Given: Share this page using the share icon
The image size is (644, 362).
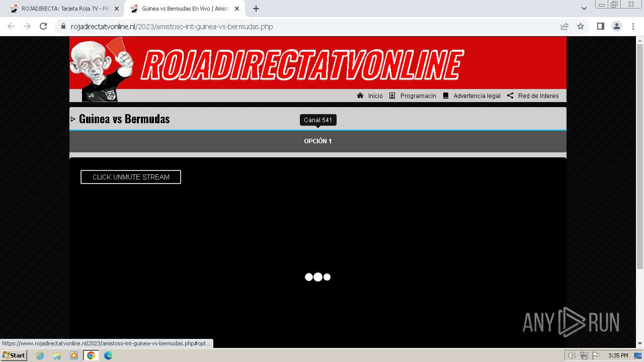Looking at the screenshot, I should (565, 26).
